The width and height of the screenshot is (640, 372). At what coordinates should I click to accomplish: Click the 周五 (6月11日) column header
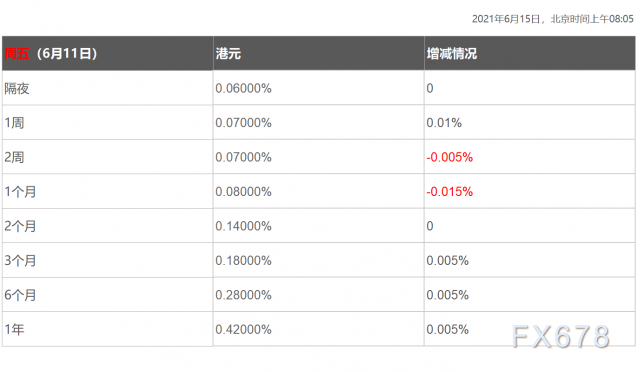[x=51, y=53]
